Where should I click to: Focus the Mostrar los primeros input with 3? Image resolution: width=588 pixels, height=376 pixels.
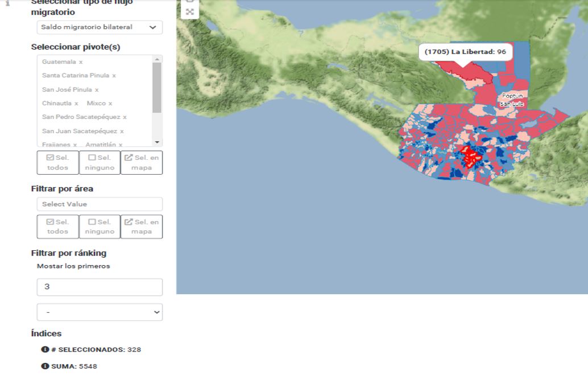tap(100, 287)
